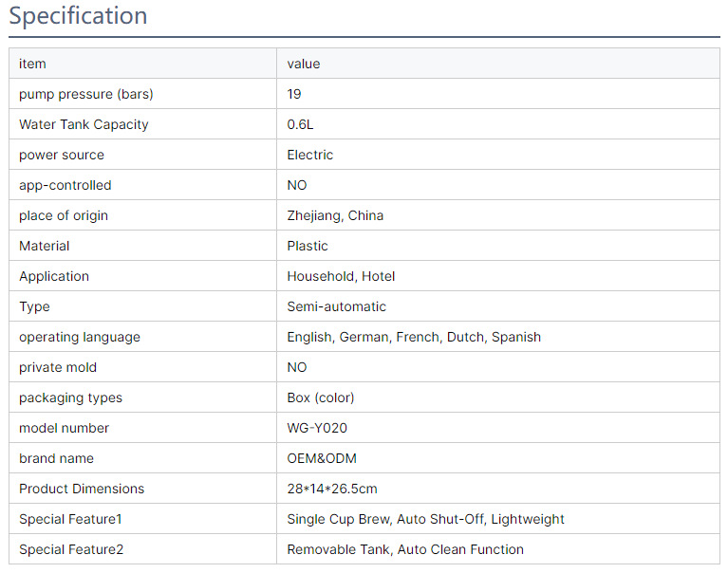
Task: Select the OEM&ODM brand name value
Action: pos(322,458)
